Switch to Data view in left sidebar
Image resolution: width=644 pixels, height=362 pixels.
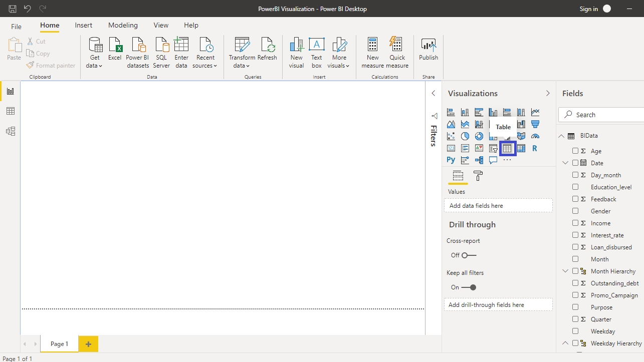10,111
